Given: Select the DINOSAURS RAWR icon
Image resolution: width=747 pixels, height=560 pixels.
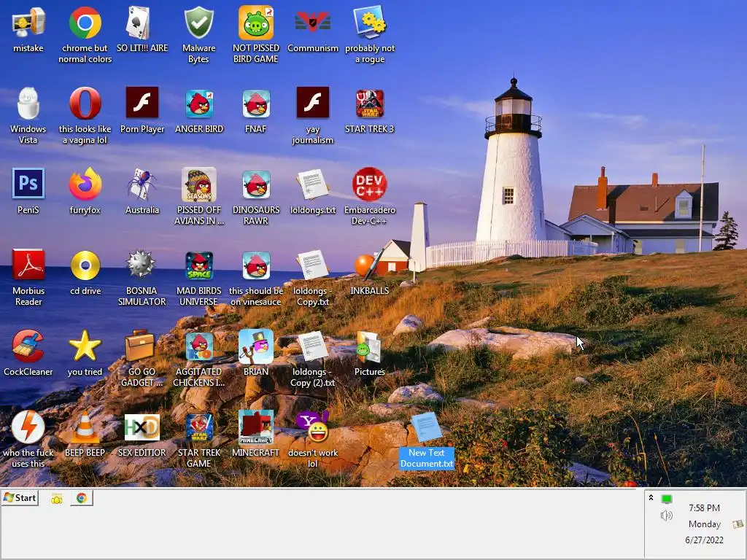Looking at the screenshot, I should coord(256,184).
